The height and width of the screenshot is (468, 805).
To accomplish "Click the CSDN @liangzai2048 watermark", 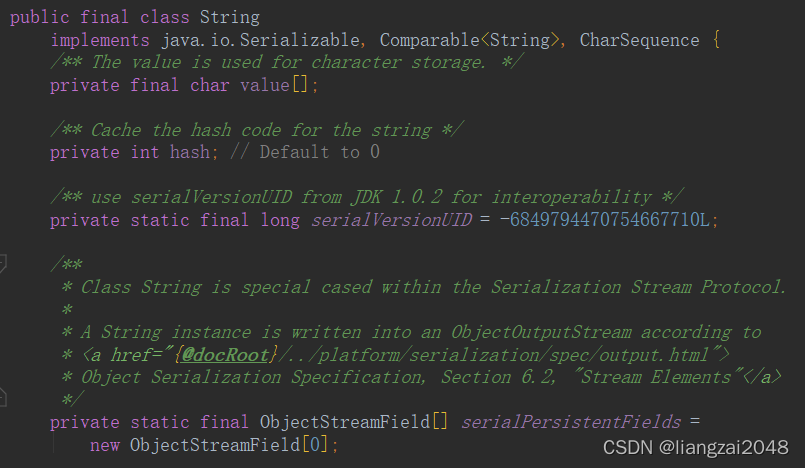I will [696, 447].
